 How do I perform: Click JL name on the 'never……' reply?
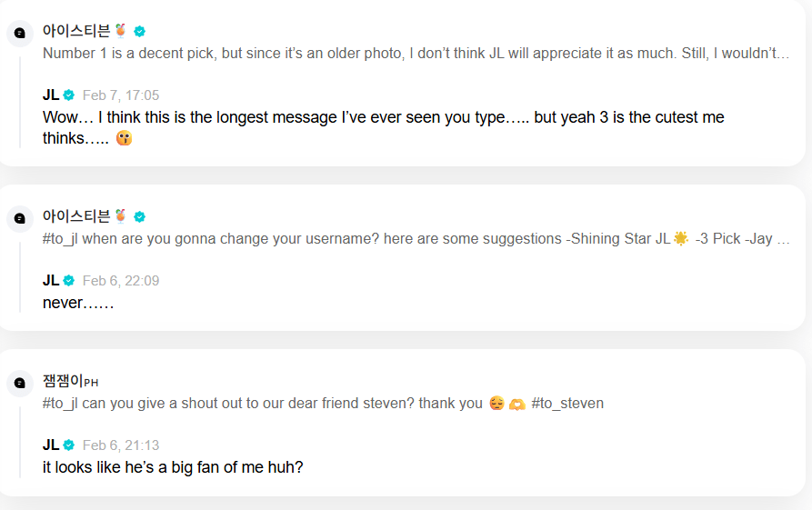[51, 280]
